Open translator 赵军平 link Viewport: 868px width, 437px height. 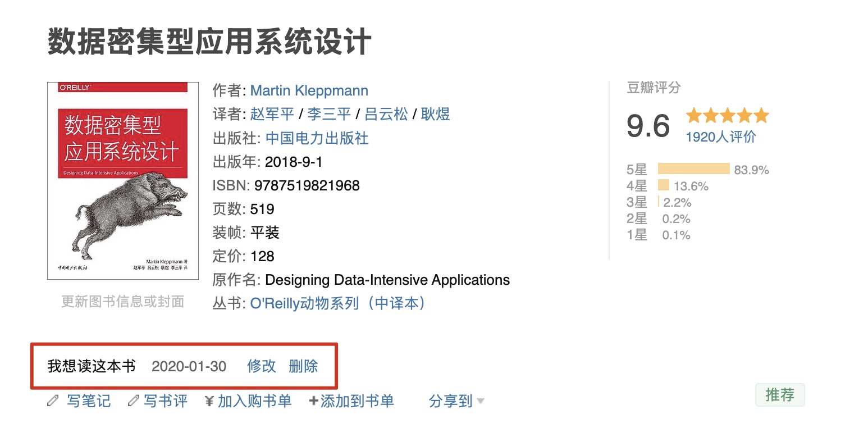272,115
